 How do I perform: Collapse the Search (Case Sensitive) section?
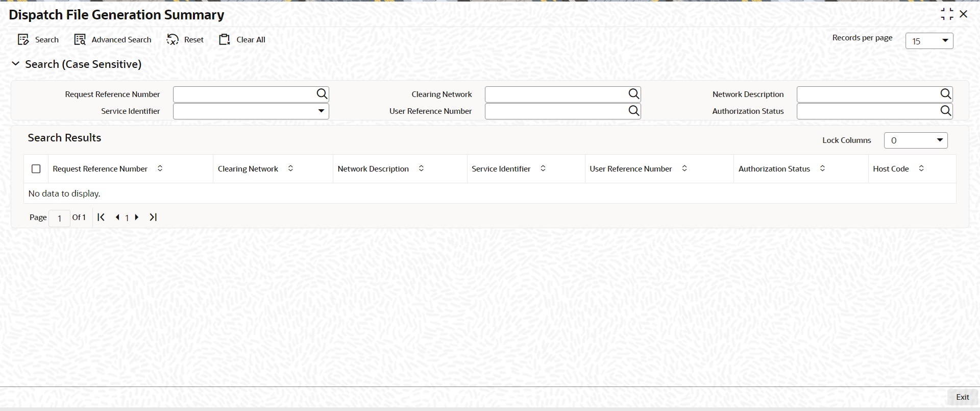pos(16,64)
